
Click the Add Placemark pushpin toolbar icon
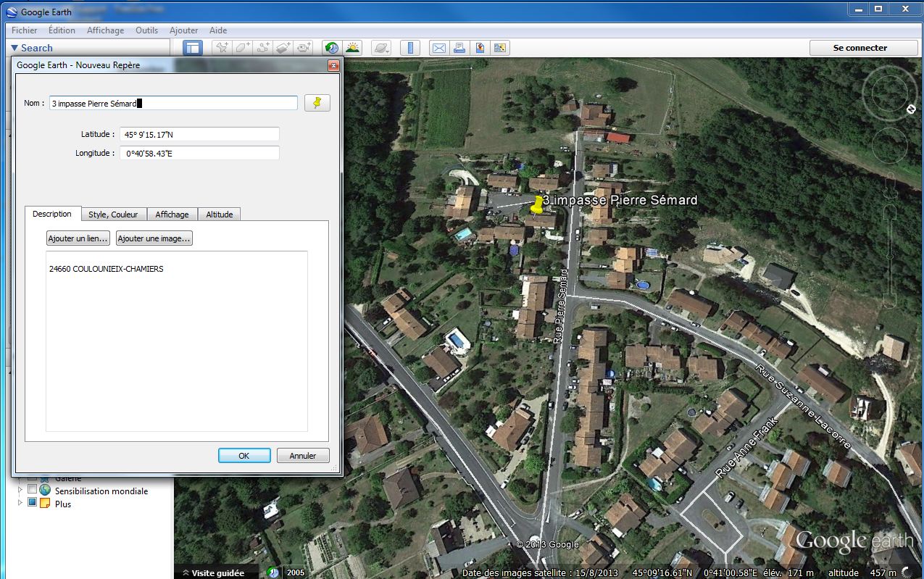coord(222,48)
